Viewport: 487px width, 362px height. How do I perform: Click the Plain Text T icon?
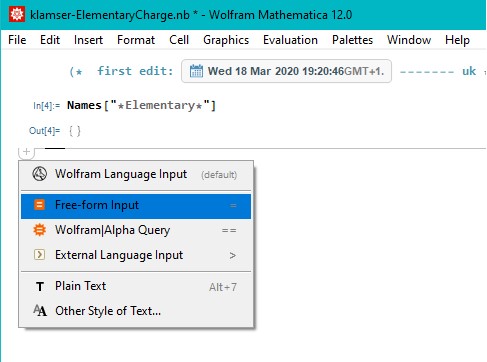click(40, 286)
